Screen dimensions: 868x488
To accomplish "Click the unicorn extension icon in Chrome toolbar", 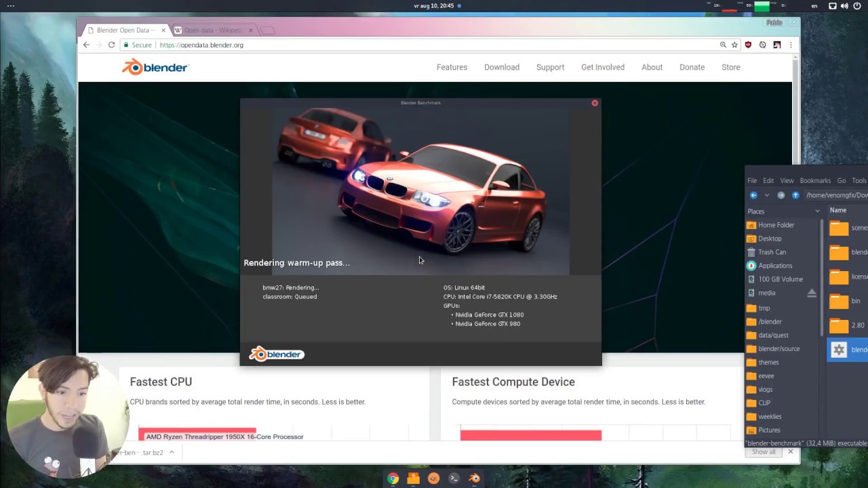I will coord(776,45).
